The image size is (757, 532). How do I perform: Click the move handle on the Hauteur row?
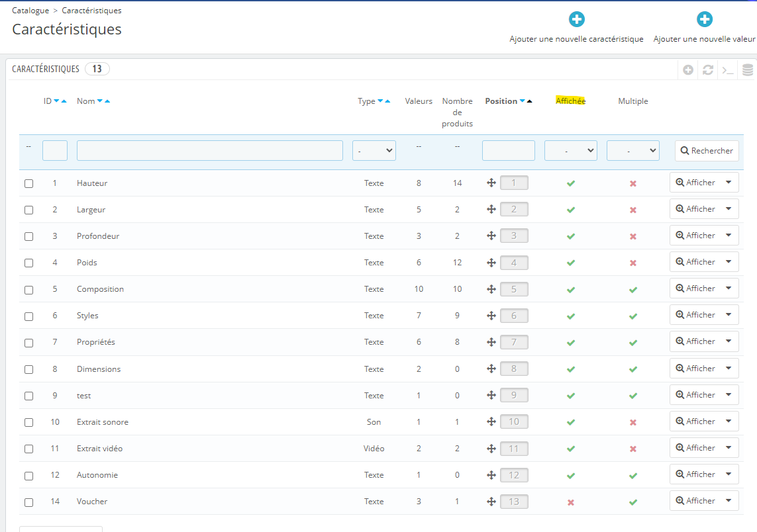click(x=491, y=183)
